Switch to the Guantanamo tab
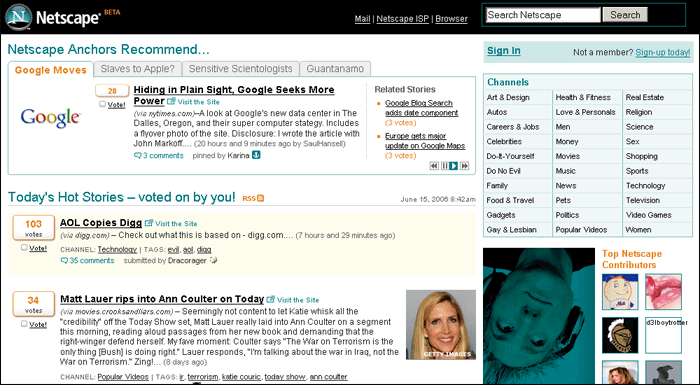This screenshot has height=385, width=700. [335, 69]
